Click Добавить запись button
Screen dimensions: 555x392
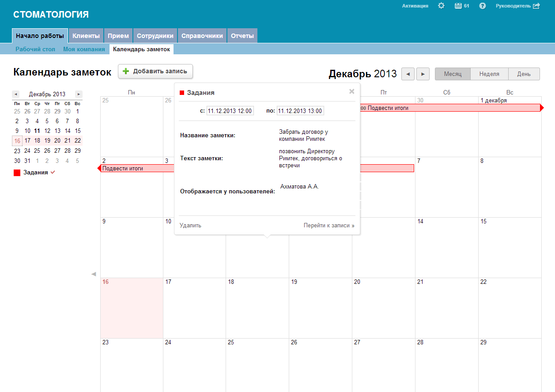(155, 71)
